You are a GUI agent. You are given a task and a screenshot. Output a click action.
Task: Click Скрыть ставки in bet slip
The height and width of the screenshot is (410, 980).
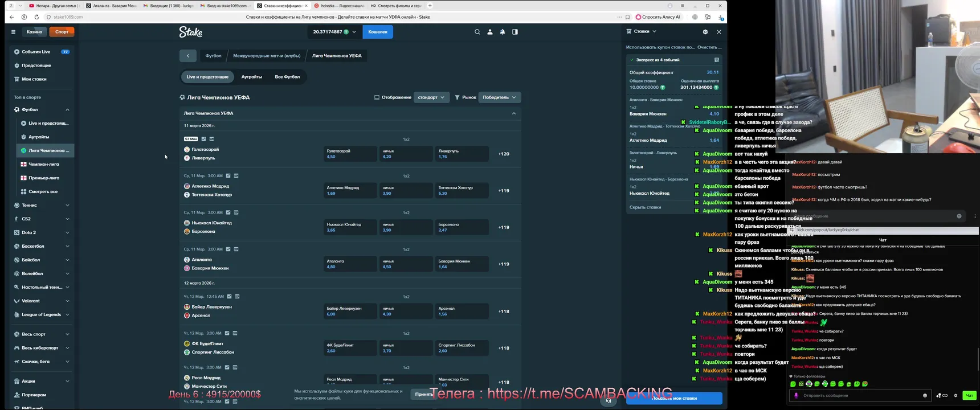pyautogui.click(x=645, y=207)
